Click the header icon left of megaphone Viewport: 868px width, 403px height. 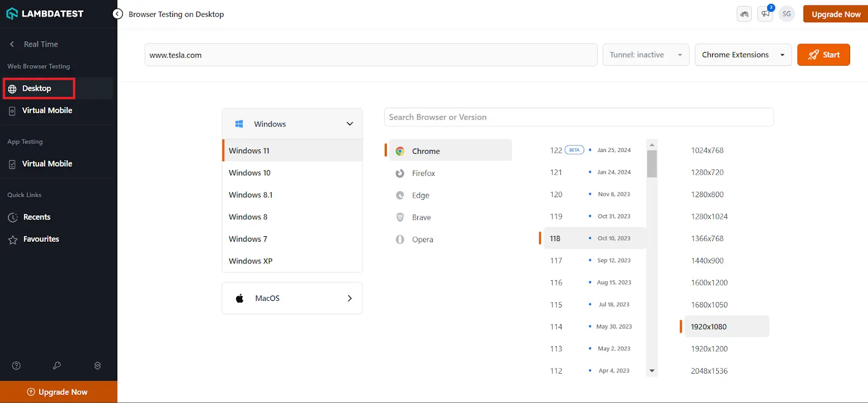pos(744,14)
